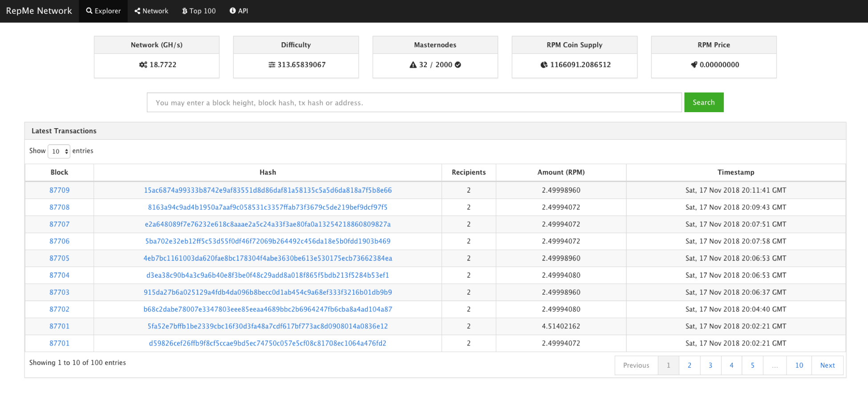Click the Network (GH/s) card title
Viewport: 868px width, 393px height.
[x=157, y=45]
